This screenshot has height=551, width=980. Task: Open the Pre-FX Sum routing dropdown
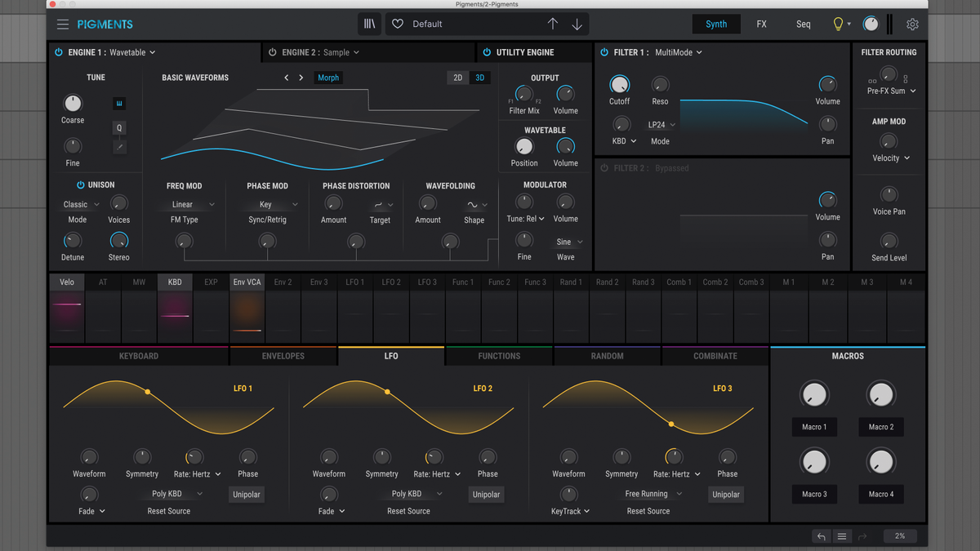891,91
